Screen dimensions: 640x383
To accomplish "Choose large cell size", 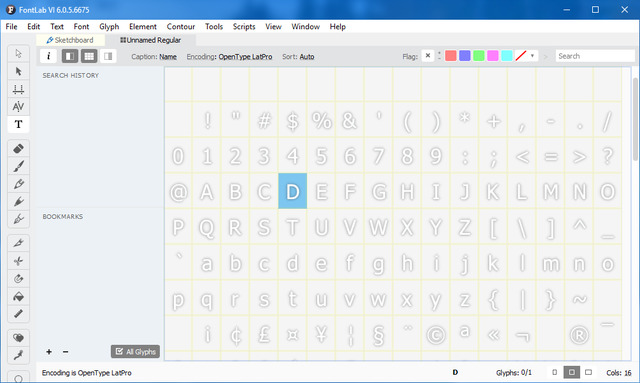I will pyautogui.click(x=588, y=372).
